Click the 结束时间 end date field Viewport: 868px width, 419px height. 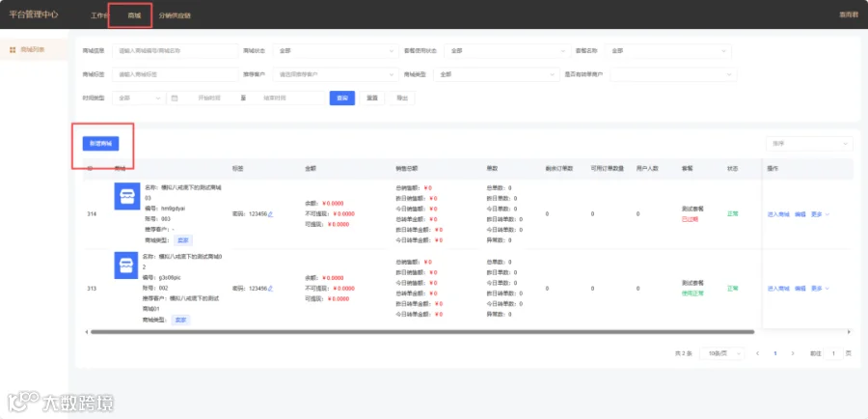[x=275, y=98]
